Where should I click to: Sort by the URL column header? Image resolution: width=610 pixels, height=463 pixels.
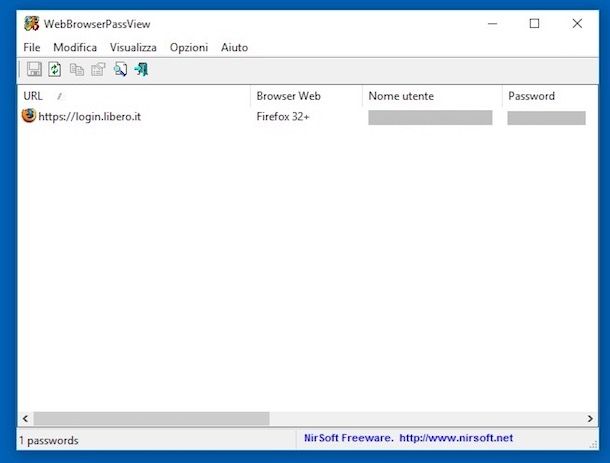click(x=133, y=96)
